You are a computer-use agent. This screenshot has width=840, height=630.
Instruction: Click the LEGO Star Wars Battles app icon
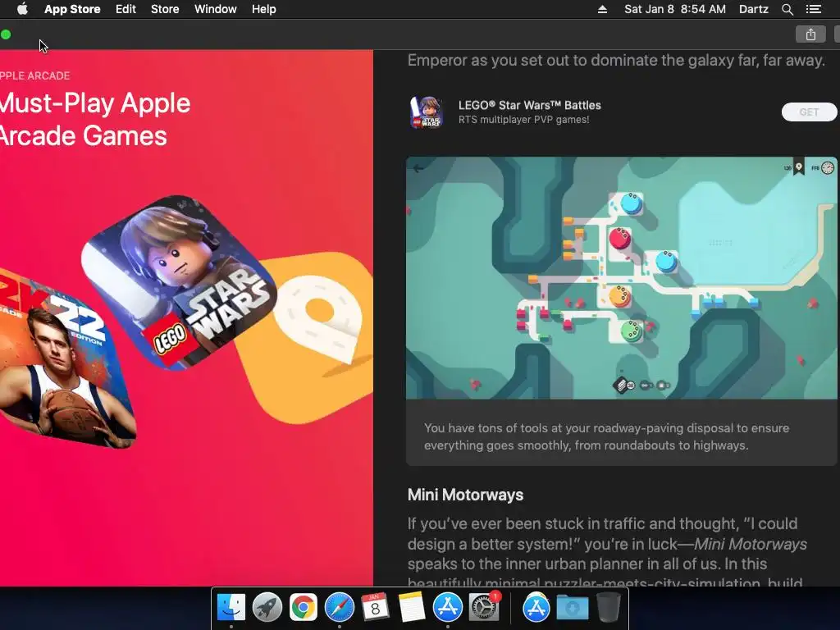pyautogui.click(x=427, y=112)
